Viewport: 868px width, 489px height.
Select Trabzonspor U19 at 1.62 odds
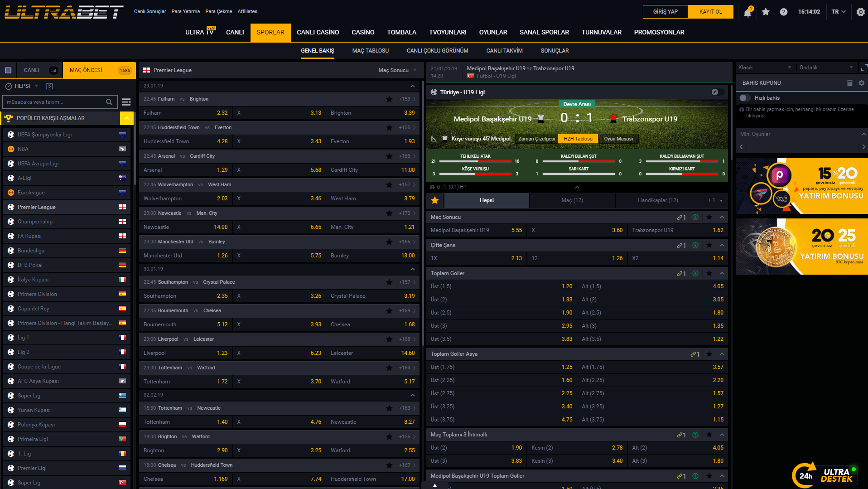coord(678,230)
